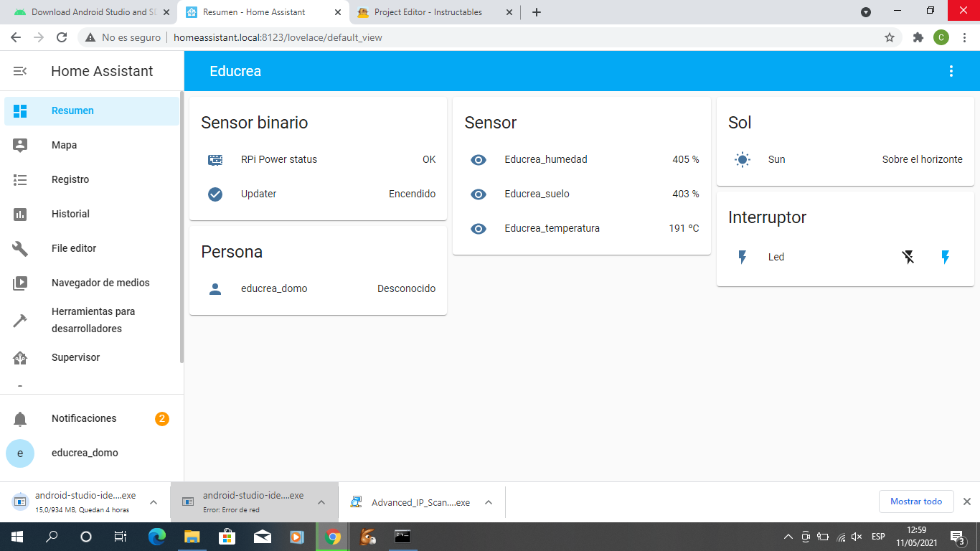Click the Historial chart icon
This screenshot has height=551, width=980.
point(20,214)
